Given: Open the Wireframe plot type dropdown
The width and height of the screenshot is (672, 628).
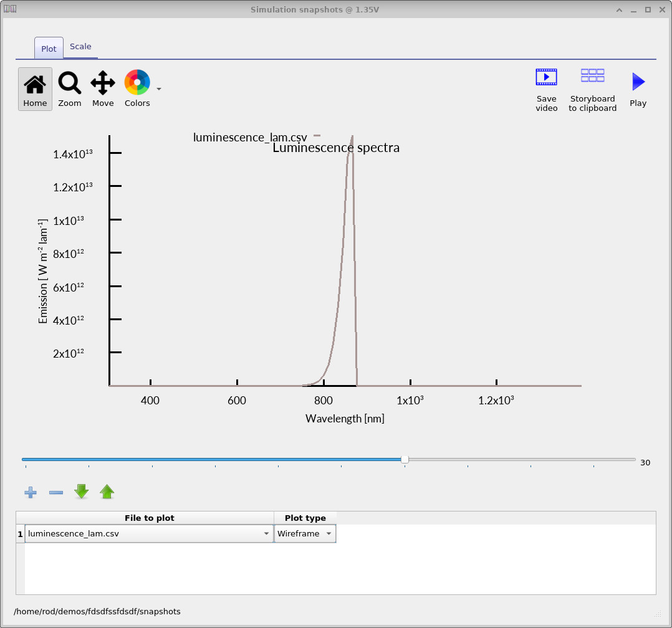Looking at the screenshot, I should pos(305,534).
